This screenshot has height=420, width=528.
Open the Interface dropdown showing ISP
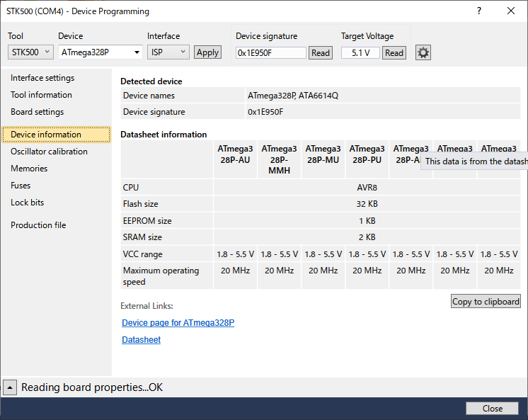(x=168, y=52)
